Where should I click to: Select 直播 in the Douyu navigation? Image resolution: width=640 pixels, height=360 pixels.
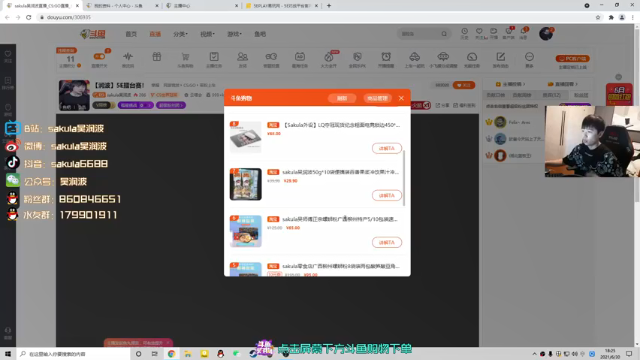[x=155, y=34]
